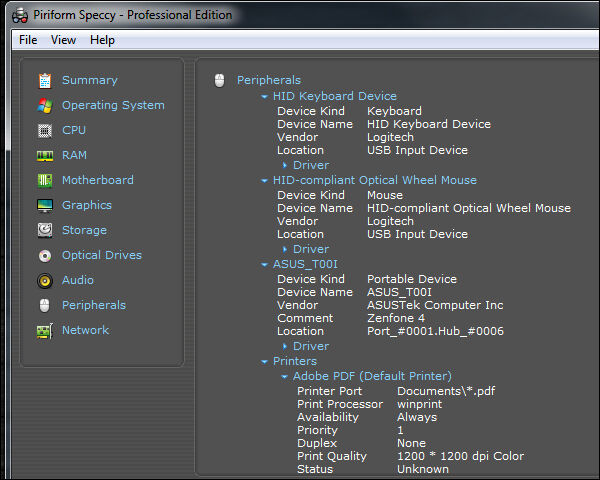The width and height of the screenshot is (600, 480).
Task: Click the 'Comment' label under ASUS_T00I
Action: [x=305, y=318]
